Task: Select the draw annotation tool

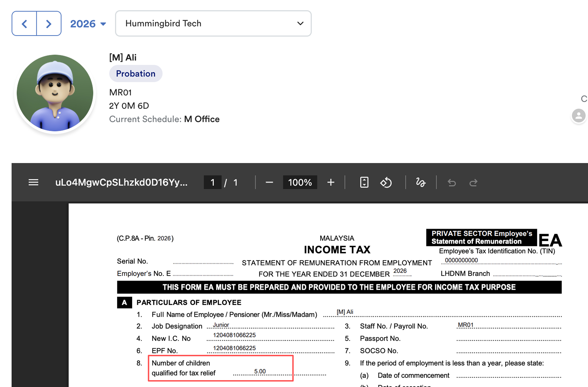Action: [420, 183]
